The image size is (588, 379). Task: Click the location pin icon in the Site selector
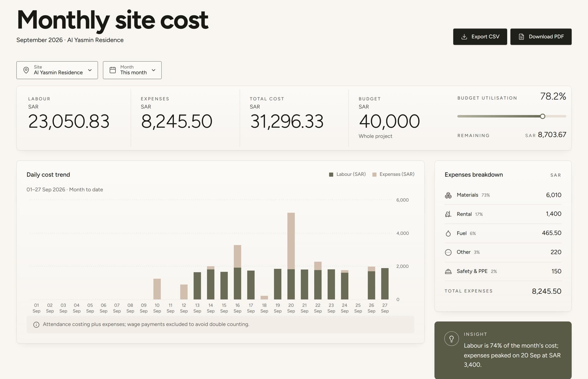[x=26, y=70]
